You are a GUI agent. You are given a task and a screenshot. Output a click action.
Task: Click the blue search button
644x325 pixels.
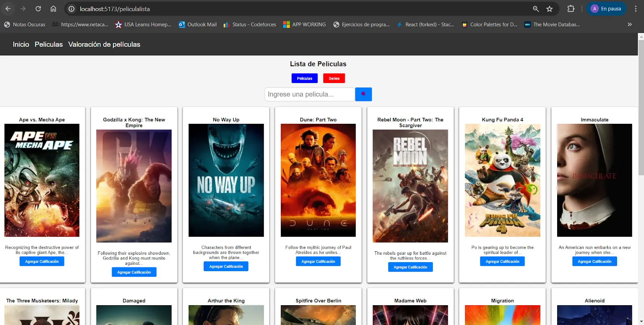pyautogui.click(x=363, y=94)
